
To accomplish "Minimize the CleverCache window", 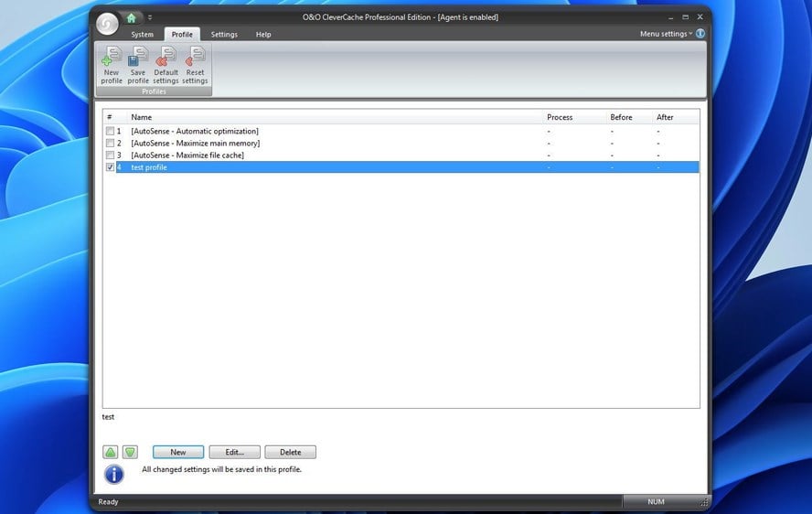I will point(670,17).
